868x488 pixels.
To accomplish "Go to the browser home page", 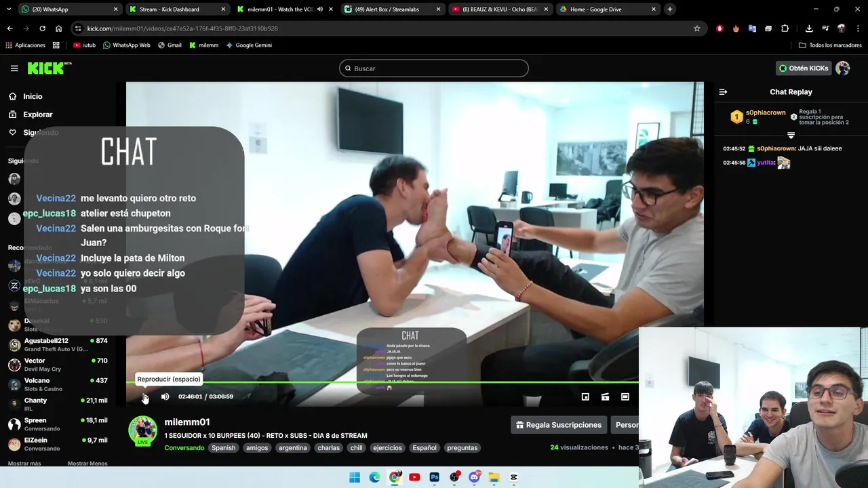I will coord(58,28).
